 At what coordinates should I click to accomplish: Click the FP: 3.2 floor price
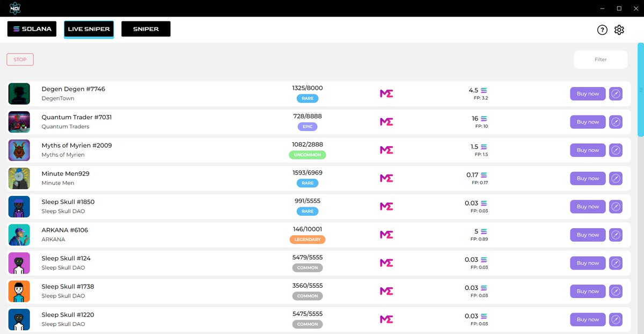480,98
